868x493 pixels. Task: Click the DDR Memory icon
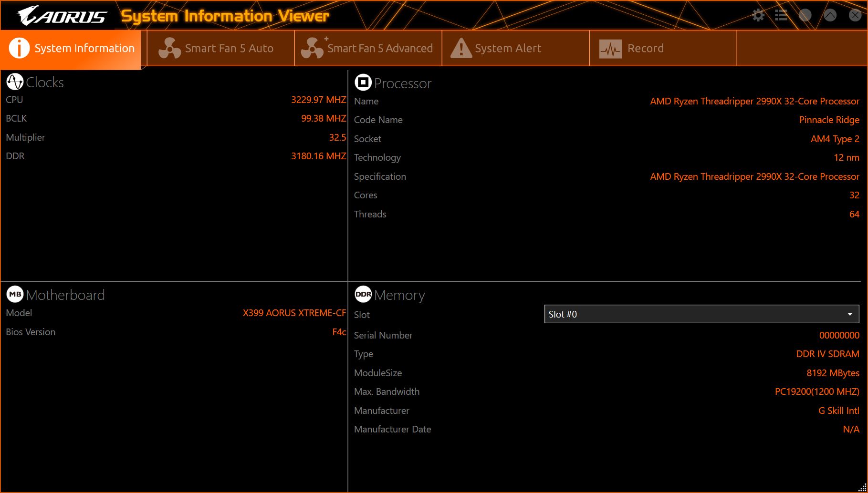pos(363,294)
